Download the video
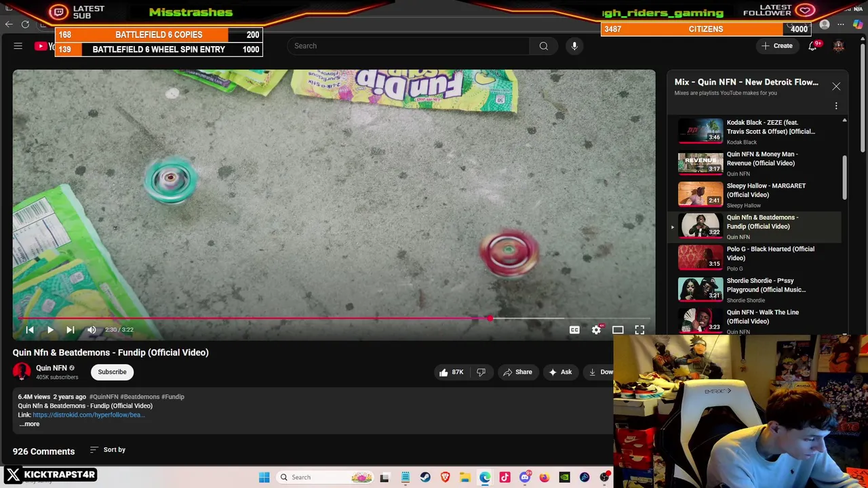 pyautogui.click(x=599, y=372)
